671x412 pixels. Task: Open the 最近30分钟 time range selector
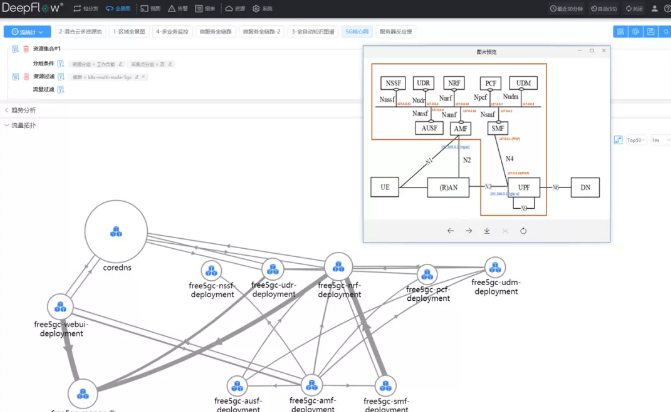point(567,8)
